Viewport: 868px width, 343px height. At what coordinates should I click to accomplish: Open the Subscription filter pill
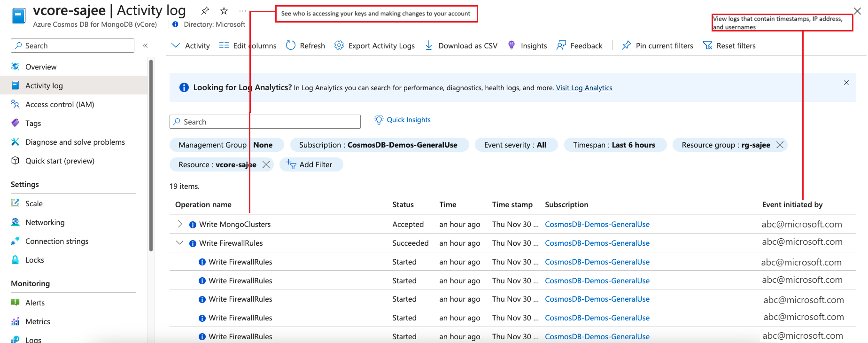380,145
